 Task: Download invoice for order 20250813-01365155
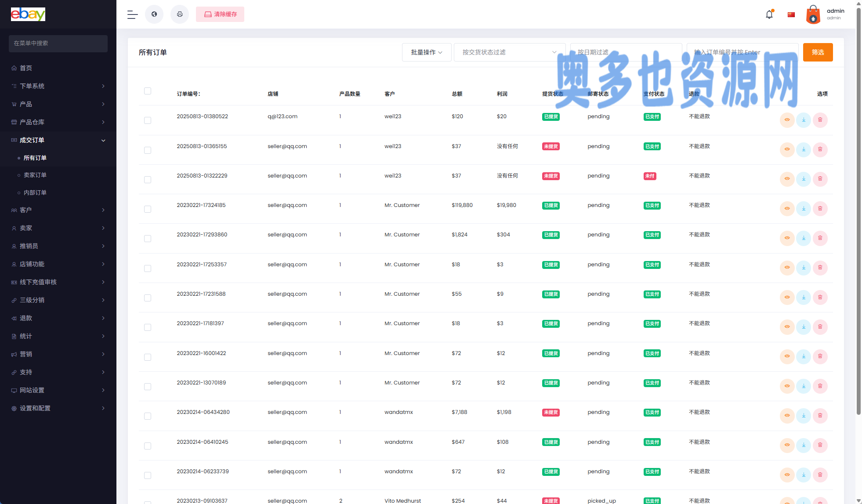804,149
